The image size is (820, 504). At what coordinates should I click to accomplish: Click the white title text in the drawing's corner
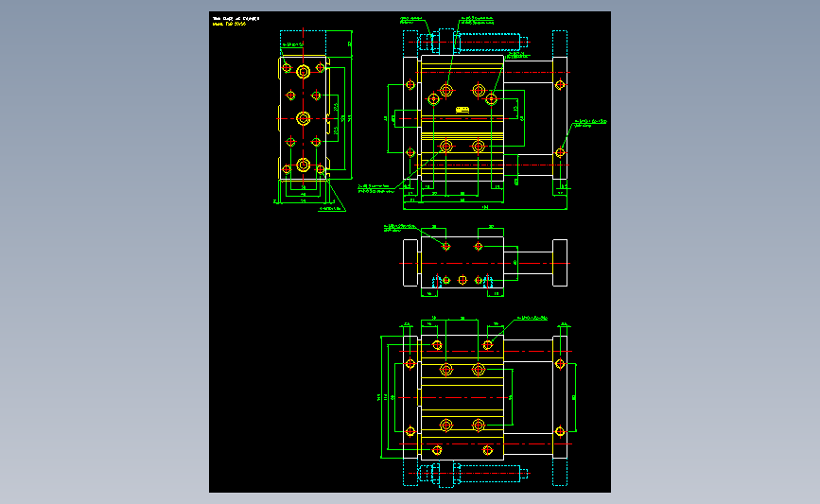(236, 18)
